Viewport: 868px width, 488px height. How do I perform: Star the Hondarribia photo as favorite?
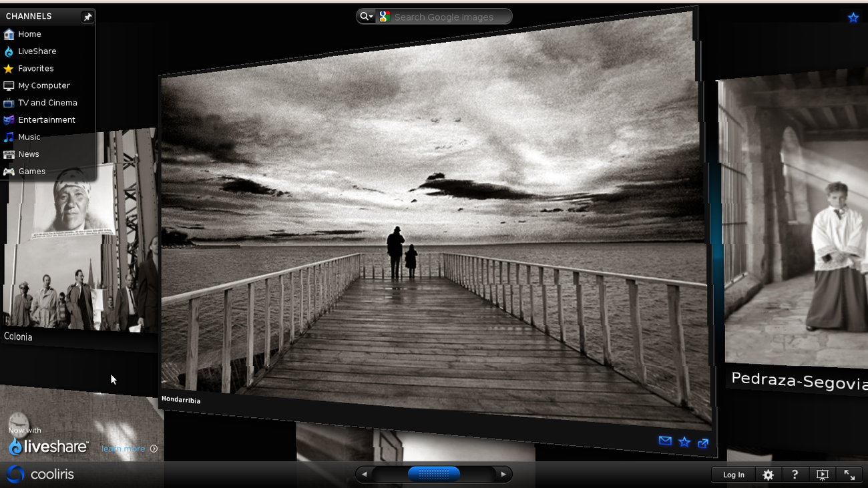[x=684, y=442]
